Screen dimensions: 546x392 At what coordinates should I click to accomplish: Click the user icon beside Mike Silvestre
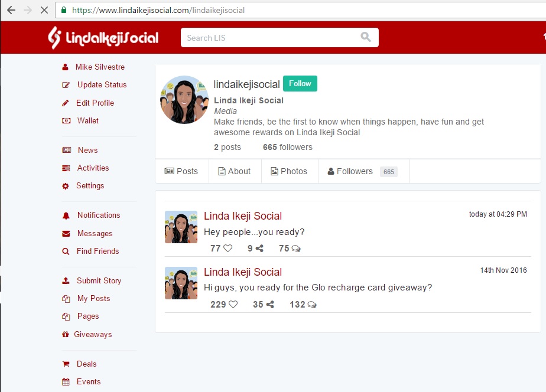click(65, 67)
